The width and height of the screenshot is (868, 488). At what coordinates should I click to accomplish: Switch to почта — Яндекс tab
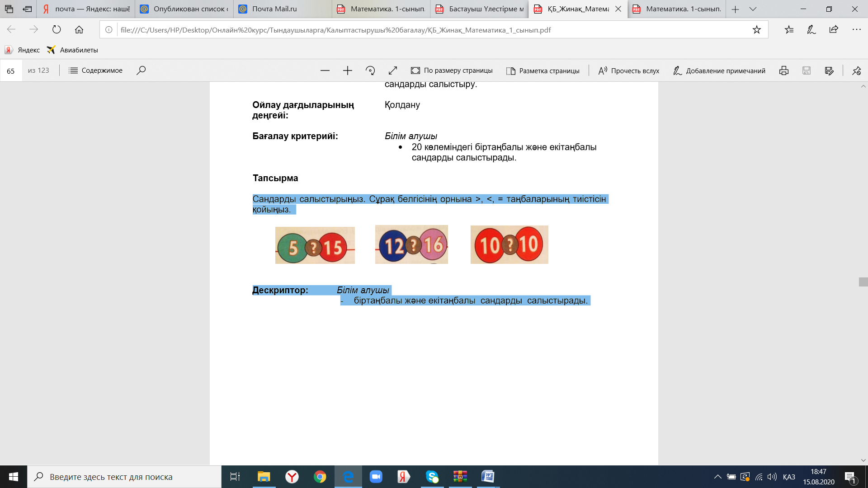click(86, 9)
